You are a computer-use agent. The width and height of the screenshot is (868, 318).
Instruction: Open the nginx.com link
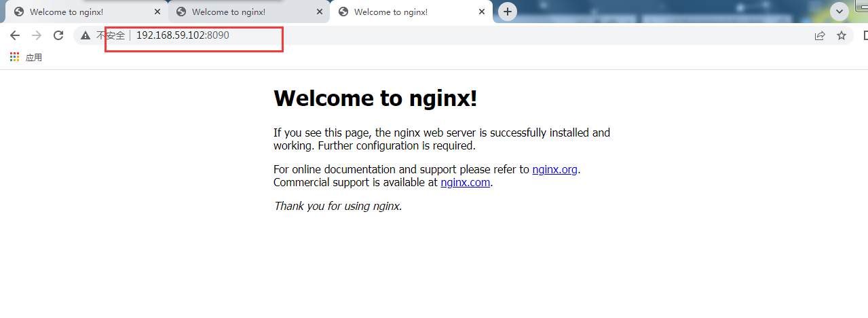point(465,182)
